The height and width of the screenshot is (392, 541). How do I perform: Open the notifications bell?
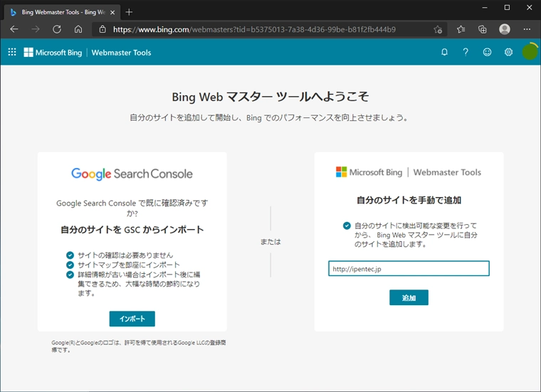click(x=444, y=52)
